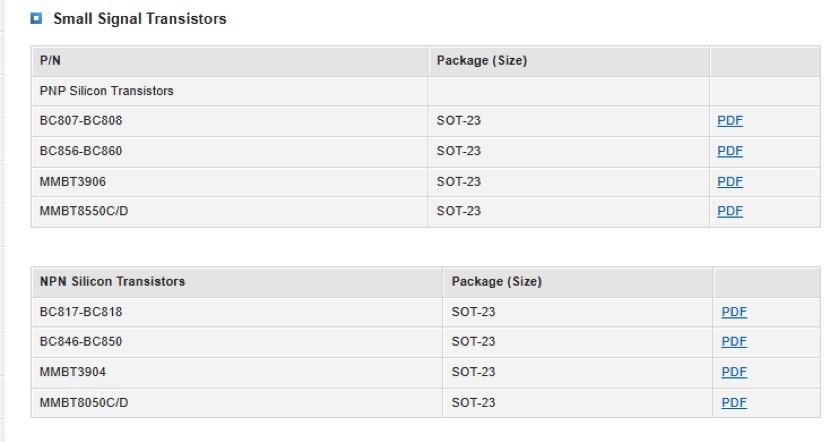Select the MMBT8050C/D part number cell
The width and height of the screenshot is (830, 442).
(84, 402)
